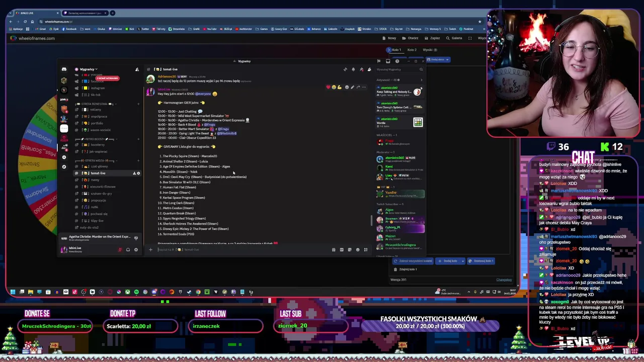The image size is (644, 362).
Task: Unmute the Discord microphone icon
Action: point(120,250)
